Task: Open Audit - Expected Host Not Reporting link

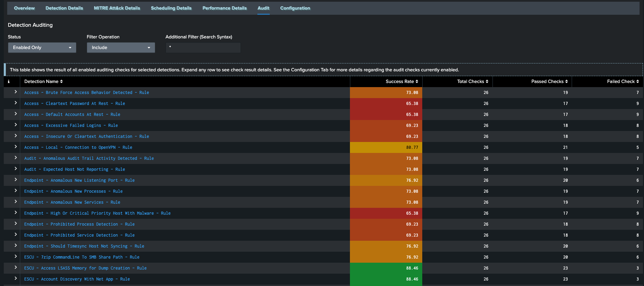Action: pos(74,169)
